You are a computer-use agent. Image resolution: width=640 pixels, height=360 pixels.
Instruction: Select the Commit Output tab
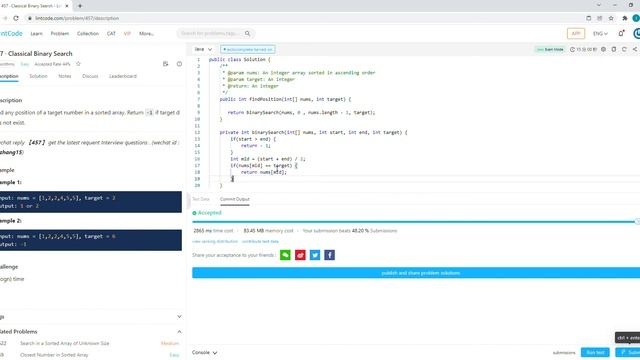(x=235, y=199)
